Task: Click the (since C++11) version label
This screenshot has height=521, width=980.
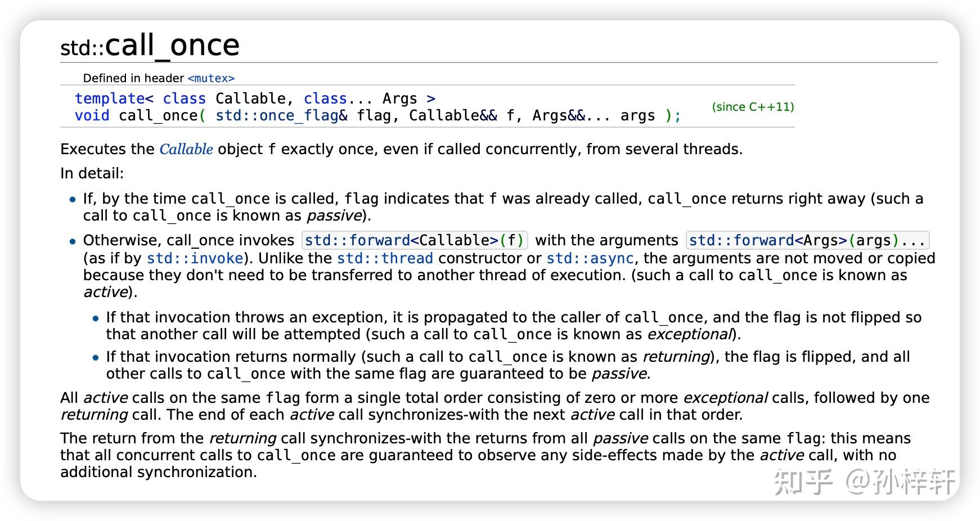Action: coord(753,107)
